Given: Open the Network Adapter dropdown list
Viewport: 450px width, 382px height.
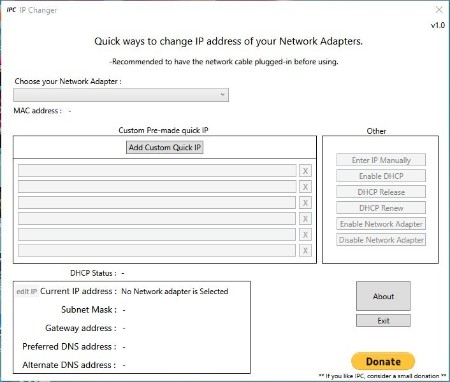Looking at the screenshot, I should tap(121, 95).
